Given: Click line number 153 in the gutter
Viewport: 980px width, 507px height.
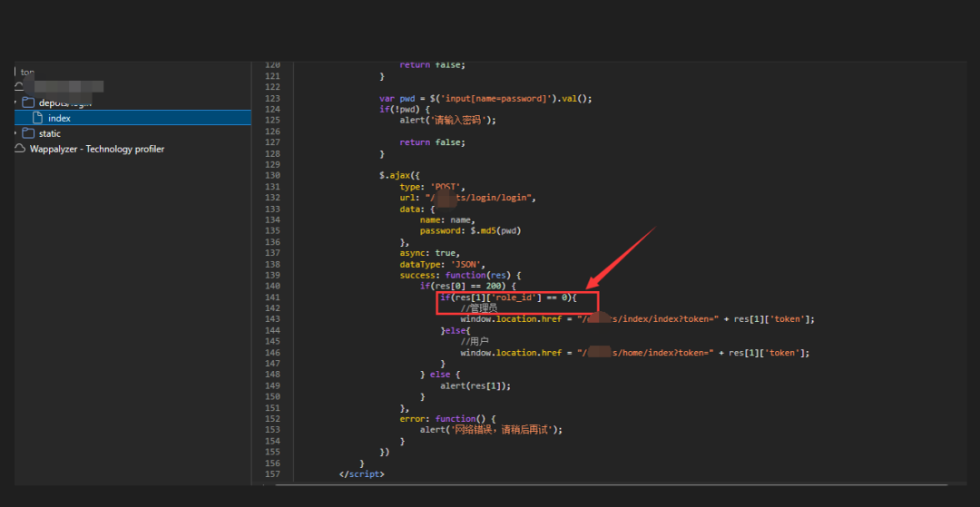Looking at the screenshot, I should 272,430.
